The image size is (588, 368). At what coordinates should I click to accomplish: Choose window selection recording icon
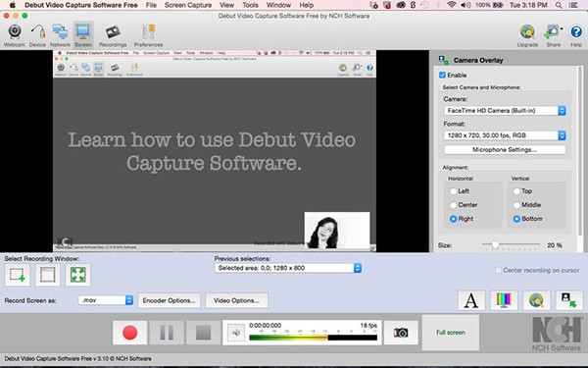(x=48, y=275)
